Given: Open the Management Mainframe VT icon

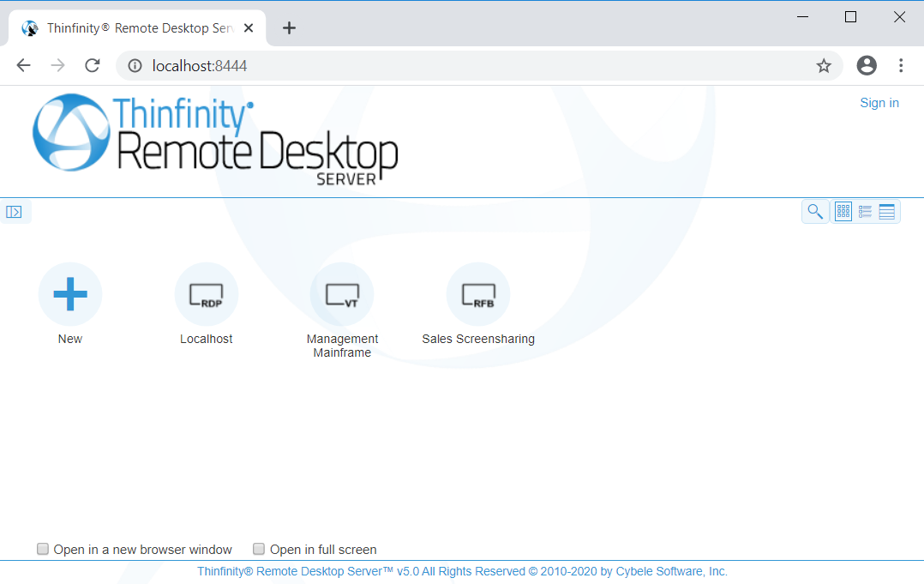Looking at the screenshot, I should click(x=342, y=294).
